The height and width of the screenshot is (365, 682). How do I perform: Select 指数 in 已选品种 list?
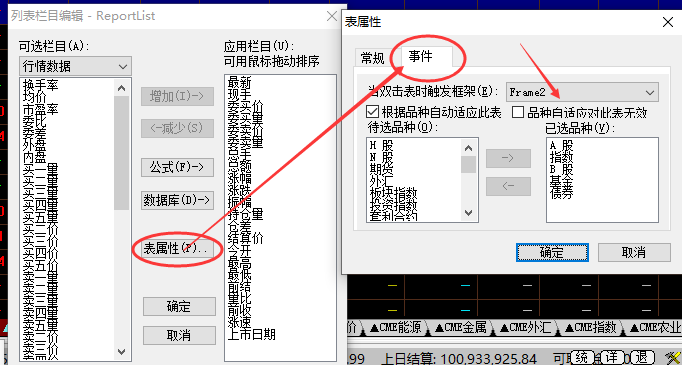[x=562, y=157]
